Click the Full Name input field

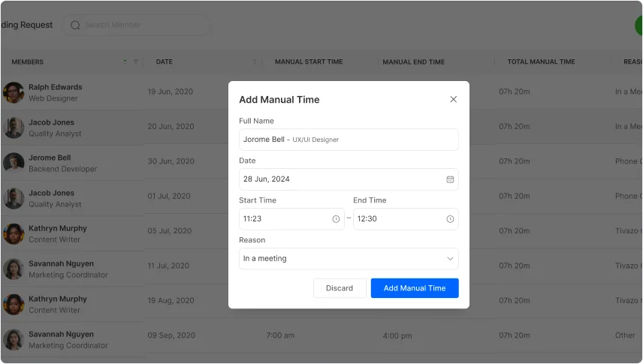pos(349,140)
